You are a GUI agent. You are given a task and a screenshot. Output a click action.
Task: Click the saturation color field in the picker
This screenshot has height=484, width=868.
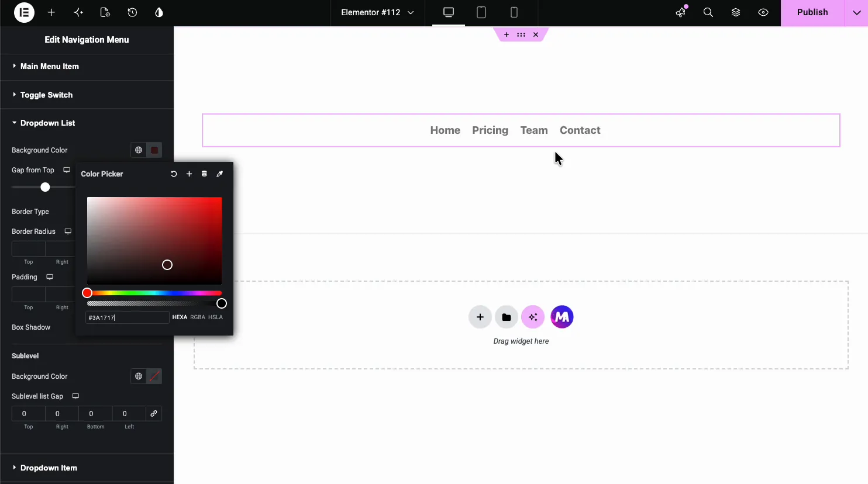pyautogui.click(x=154, y=241)
